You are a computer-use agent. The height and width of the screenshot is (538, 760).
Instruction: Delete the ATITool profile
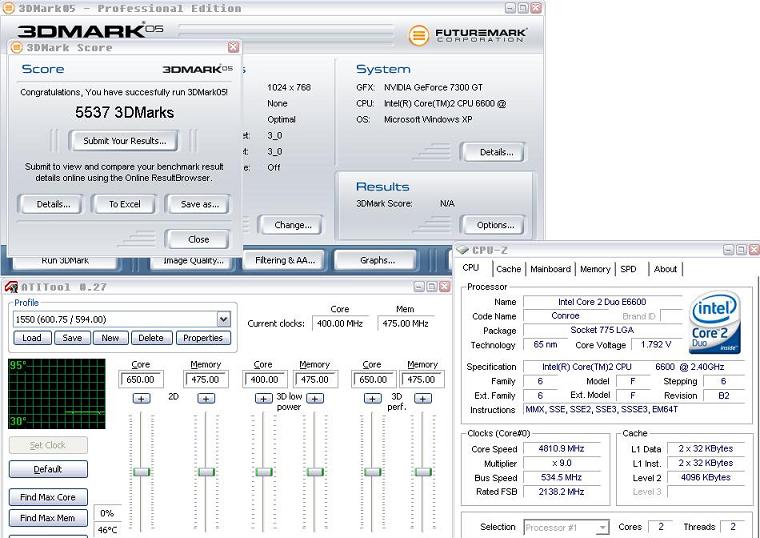[x=151, y=338]
